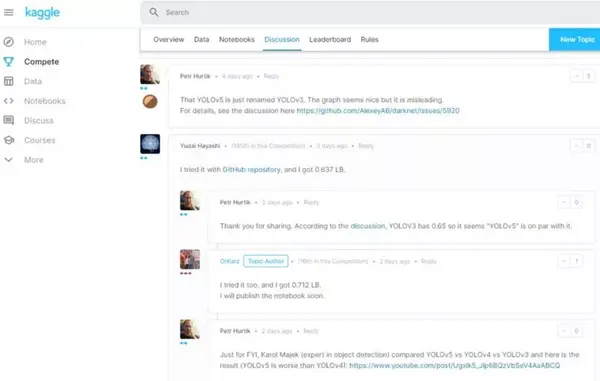Open OrKatz's avatar image
This screenshot has width=600, height=381.
190,259
